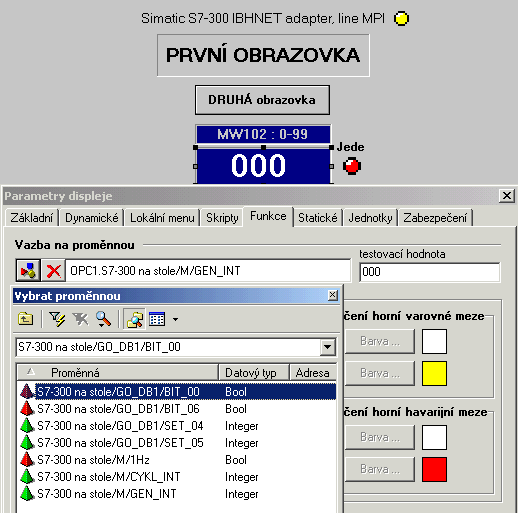Viewport: 518px width, 513px height.
Task: Select row S7-300 na stole/M/1Hz
Action: pos(178,460)
